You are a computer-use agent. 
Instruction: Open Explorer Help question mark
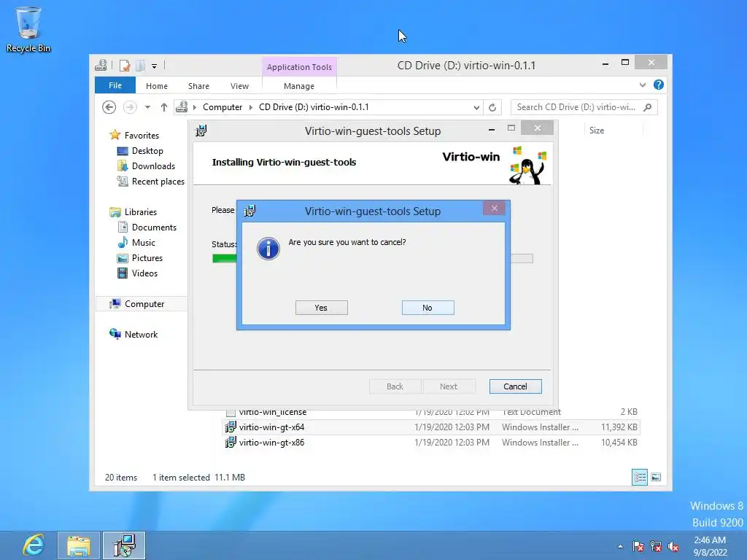pos(659,85)
